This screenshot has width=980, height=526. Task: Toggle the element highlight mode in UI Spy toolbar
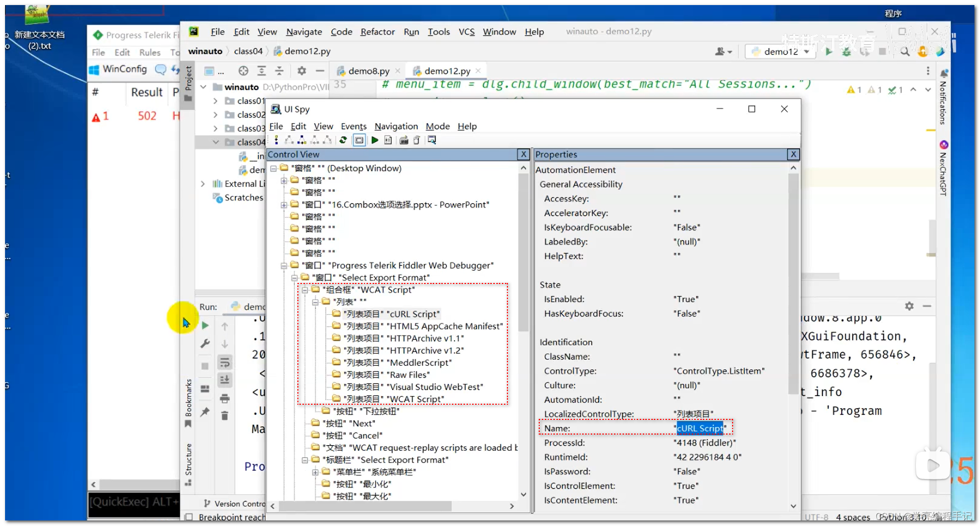tap(359, 140)
